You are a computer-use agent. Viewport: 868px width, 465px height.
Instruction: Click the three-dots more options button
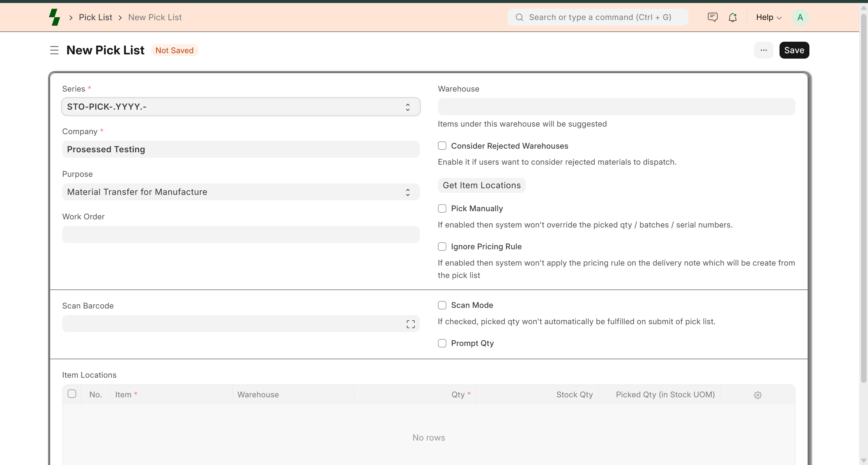764,50
